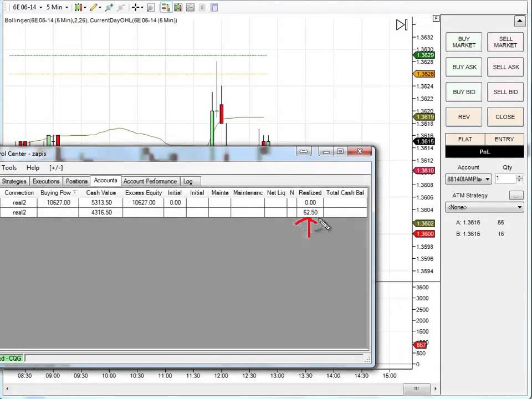Expand the 5 Min interval dropdown
Viewport: 532px width, 399px height.
[57, 7]
